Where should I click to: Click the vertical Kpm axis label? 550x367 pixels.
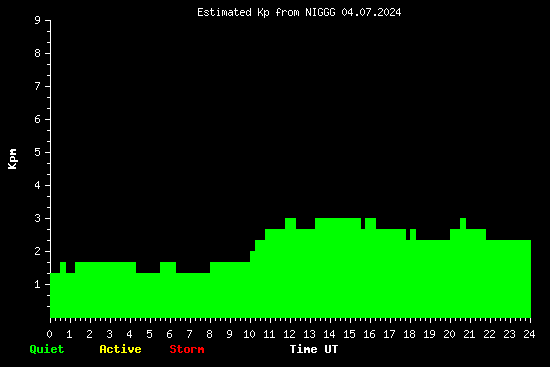coord(12,159)
